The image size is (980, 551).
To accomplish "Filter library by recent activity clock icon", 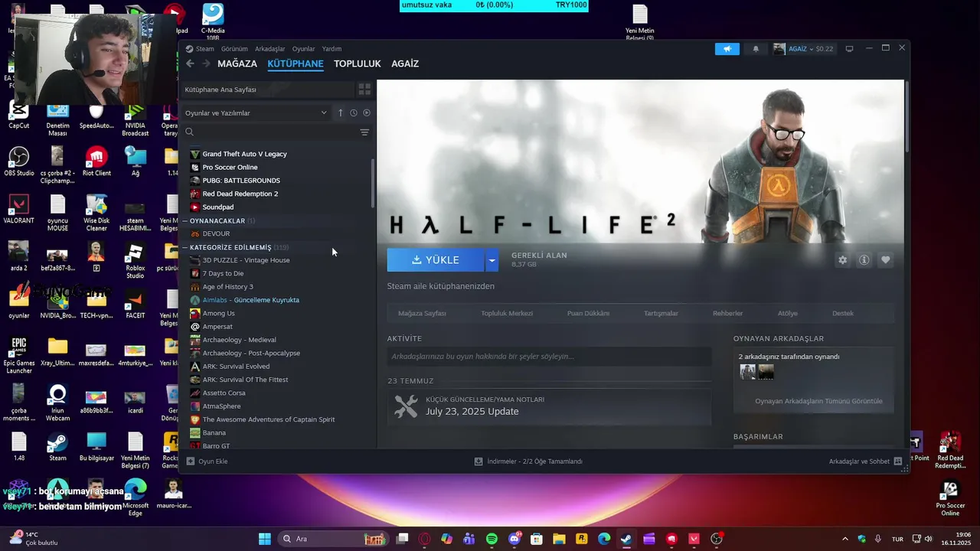I will (x=354, y=112).
